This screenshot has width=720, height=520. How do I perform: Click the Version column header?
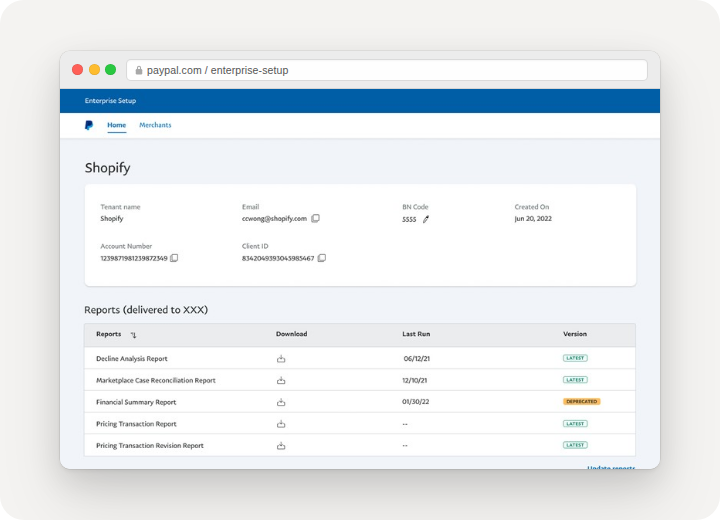(x=575, y=334)
